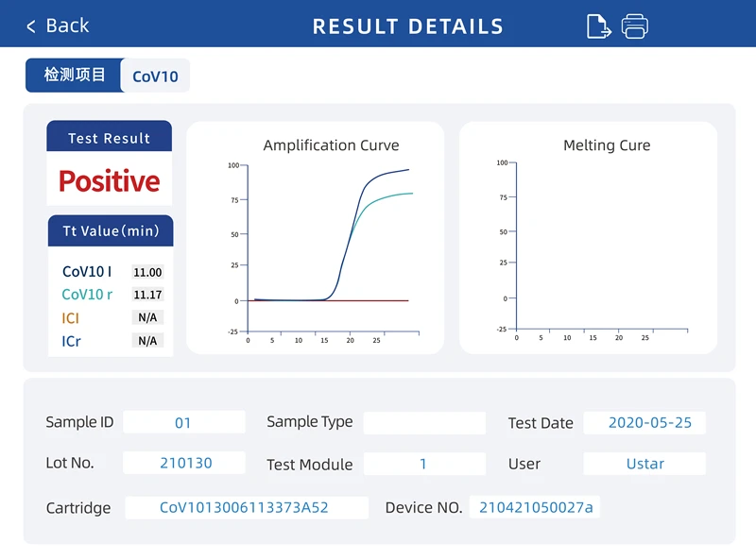Viewport: 756px width, 560px height.
Task: Click the ICI N/A value
Action: (147, 317)
